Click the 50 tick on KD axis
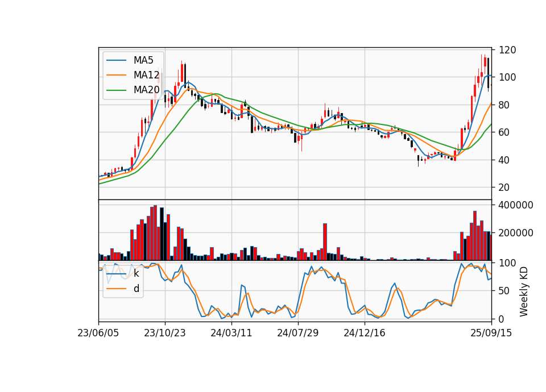The image size is (546, 392). 504,291
